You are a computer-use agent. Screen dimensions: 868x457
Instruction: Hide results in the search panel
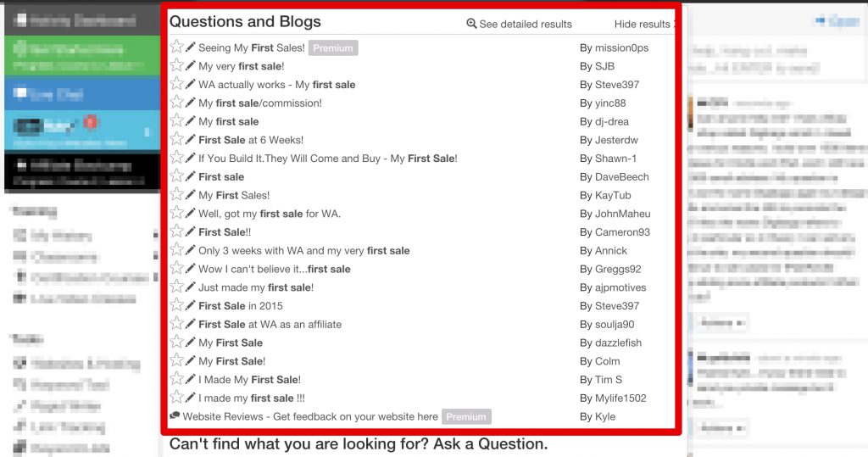643,24
